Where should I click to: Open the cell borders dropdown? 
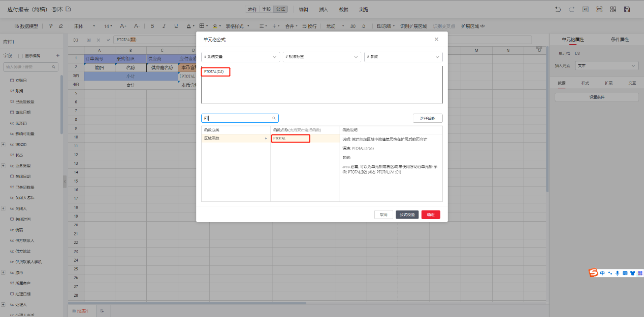[x=203, y=26]
